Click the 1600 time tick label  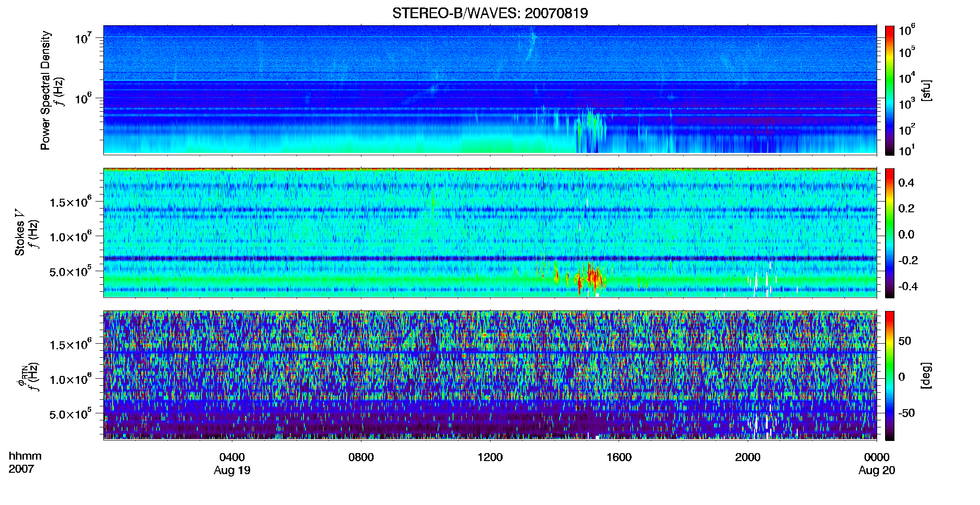tap(619, 457)
